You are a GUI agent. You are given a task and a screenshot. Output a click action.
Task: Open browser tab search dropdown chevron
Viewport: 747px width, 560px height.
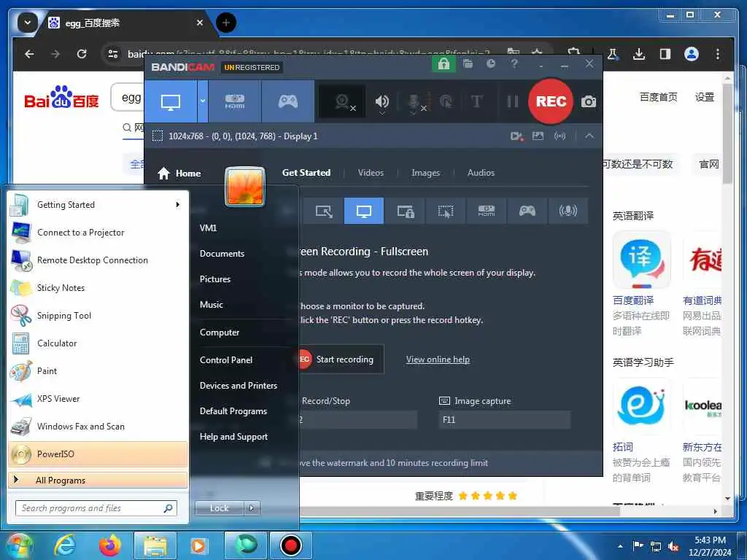[x=28, y=23]
